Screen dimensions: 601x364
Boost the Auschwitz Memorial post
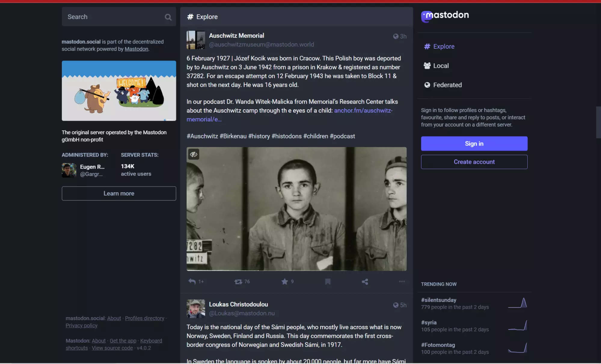[238, 281]
